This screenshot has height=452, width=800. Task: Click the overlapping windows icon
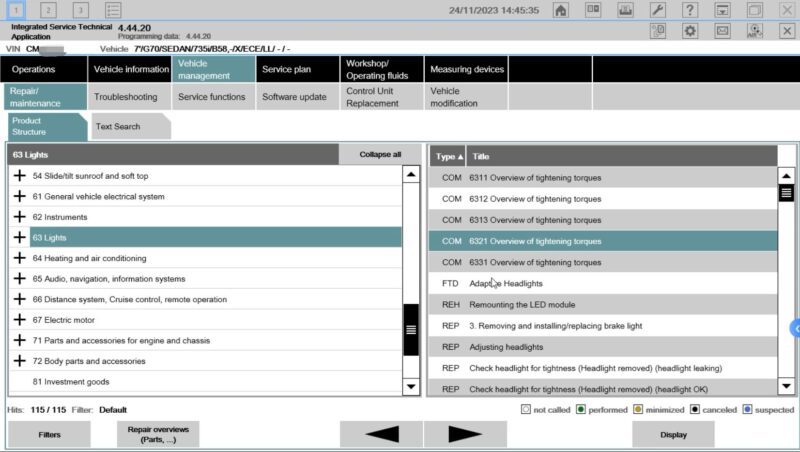click(755, 10)
